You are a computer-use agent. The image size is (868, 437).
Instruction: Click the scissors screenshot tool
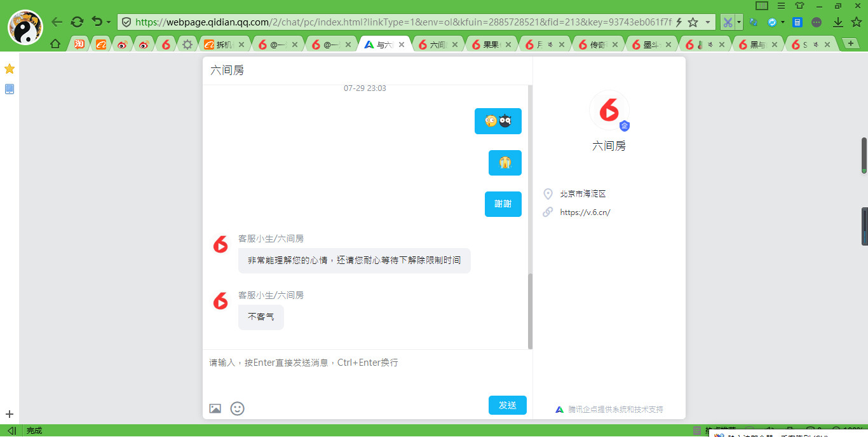click(728, 22)
